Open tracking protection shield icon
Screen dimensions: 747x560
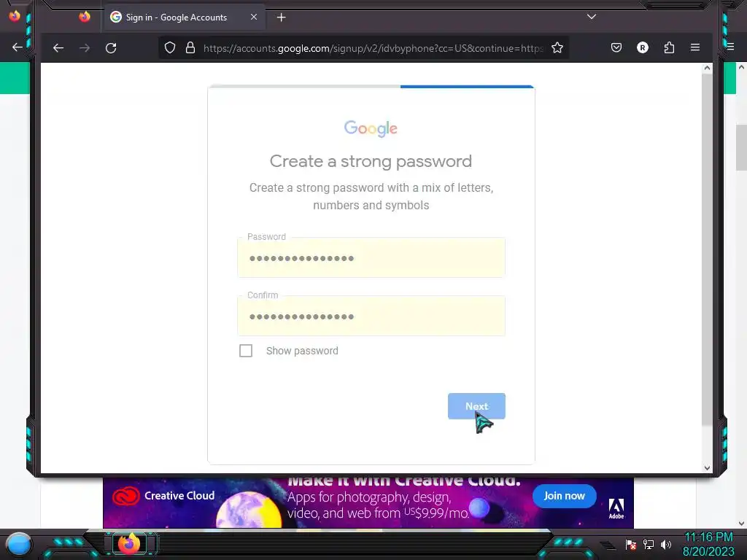[x=170, y=47]
